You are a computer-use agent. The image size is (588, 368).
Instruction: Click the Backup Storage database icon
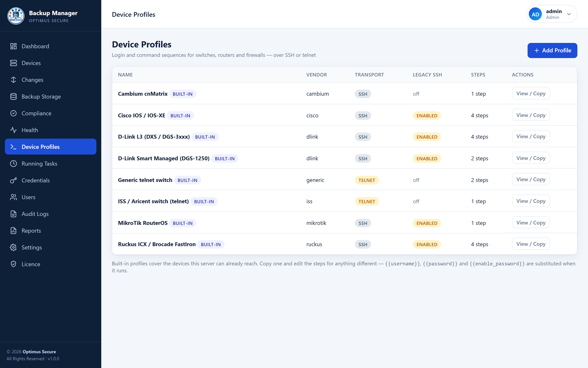13,97
